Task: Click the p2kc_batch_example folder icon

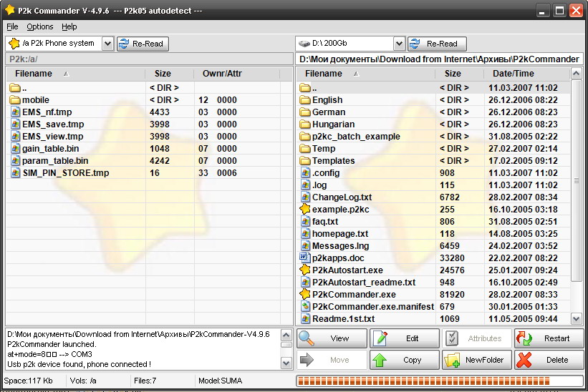Action: 305,137
